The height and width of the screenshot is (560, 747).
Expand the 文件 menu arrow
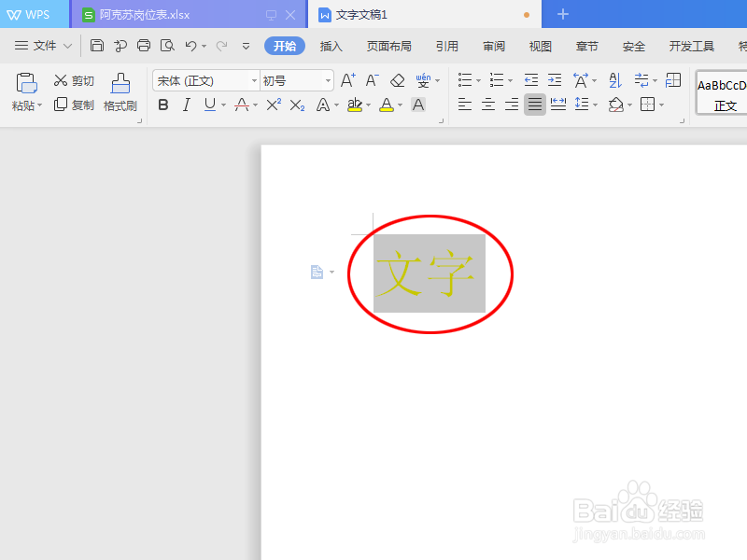tap(67, 46)
